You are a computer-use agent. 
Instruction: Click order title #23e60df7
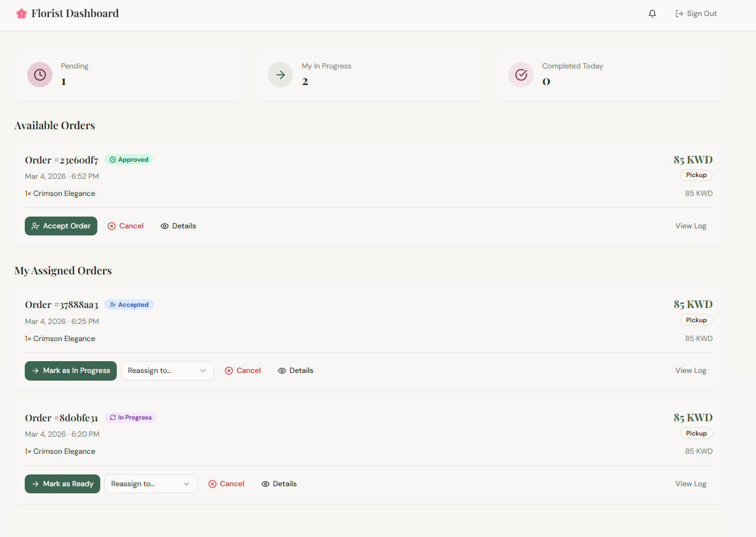(x=61, y=160)
